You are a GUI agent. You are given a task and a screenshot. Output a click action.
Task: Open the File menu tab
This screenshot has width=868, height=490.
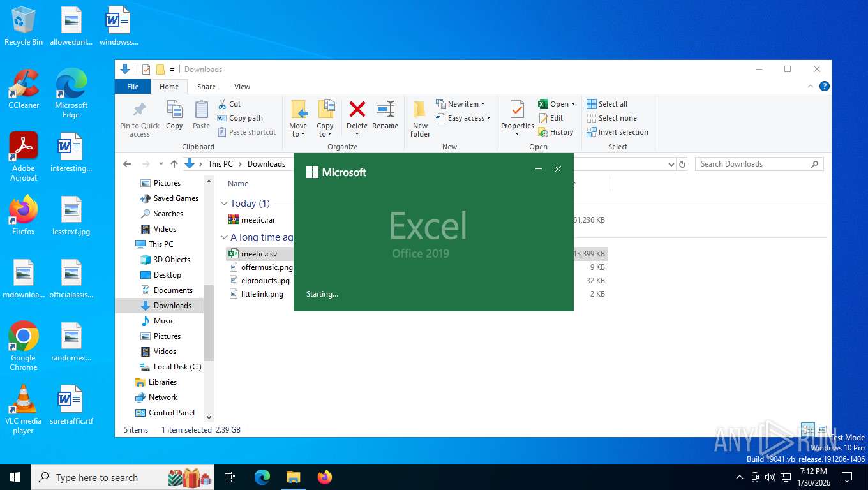click(x=133, y=87)
